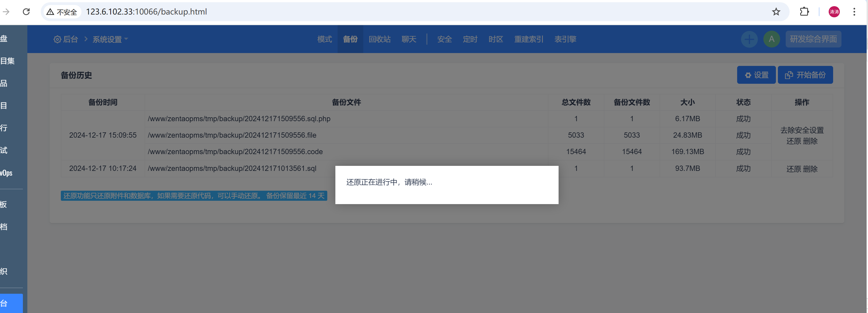The image size is (868, 313).
Task: Click the 开始备份 button
Action: click(x=805, y=75)
